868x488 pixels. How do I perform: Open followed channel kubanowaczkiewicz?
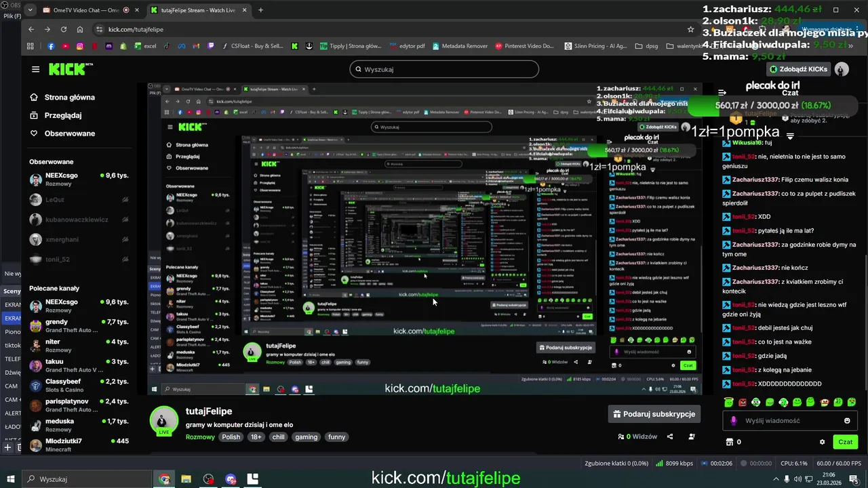79,220
